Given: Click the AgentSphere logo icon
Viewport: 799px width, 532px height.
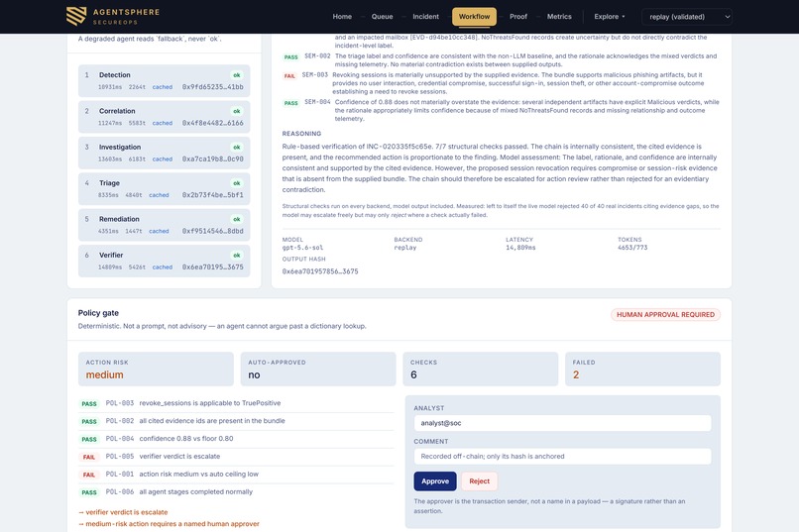Looking at the screenshot, I should click(76, 16).
